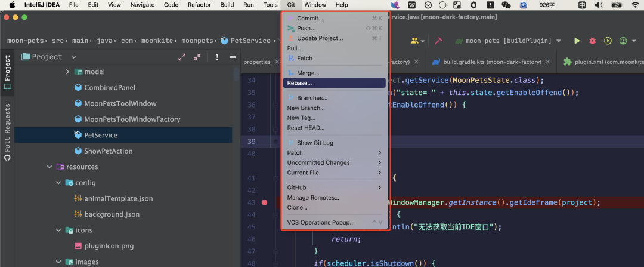Close the build.gradle.kts tab
This screenshot has width=644, height=267.
pos(548,62)
